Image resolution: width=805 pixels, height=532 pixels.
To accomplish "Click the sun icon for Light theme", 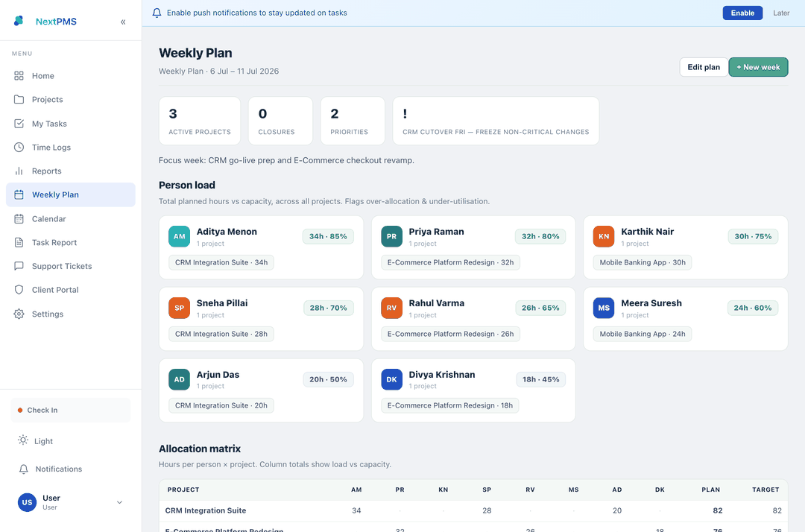I will tap(23, 440).
